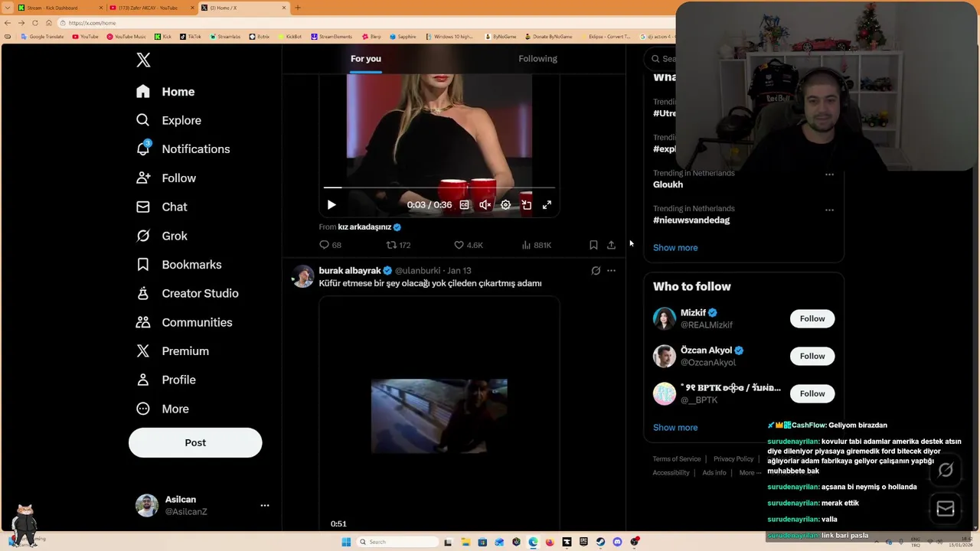Click Grok icon on burak albayrak's post
The width and height of the screenshot is (980, 551).
[x=596, y=271]
